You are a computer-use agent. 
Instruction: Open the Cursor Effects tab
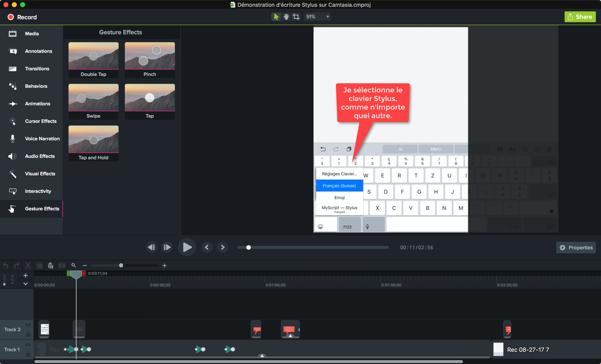click(31, 121)
